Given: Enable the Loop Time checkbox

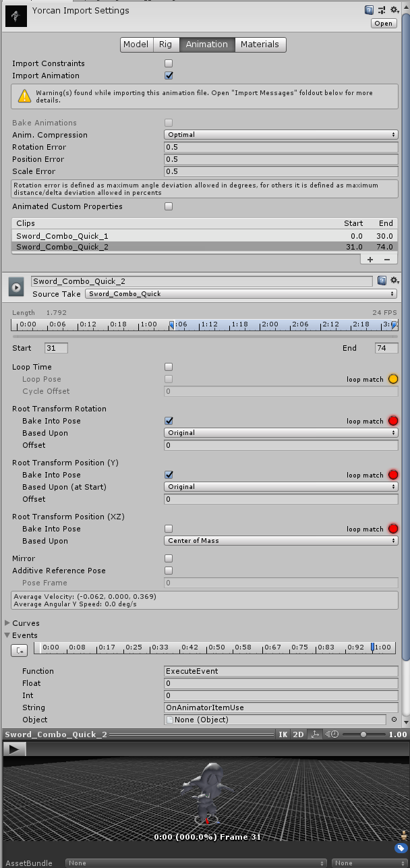Looking at the screenshot, I should tap(169, 367).
